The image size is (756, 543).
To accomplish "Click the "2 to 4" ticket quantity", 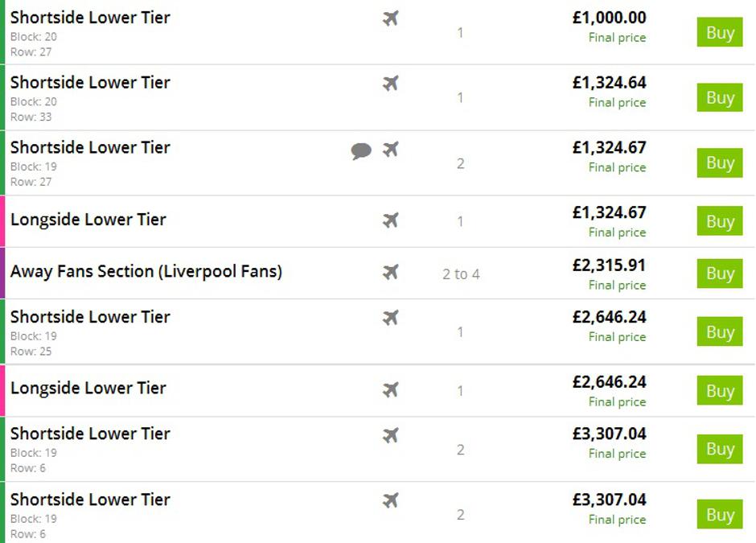I will 461,274.
